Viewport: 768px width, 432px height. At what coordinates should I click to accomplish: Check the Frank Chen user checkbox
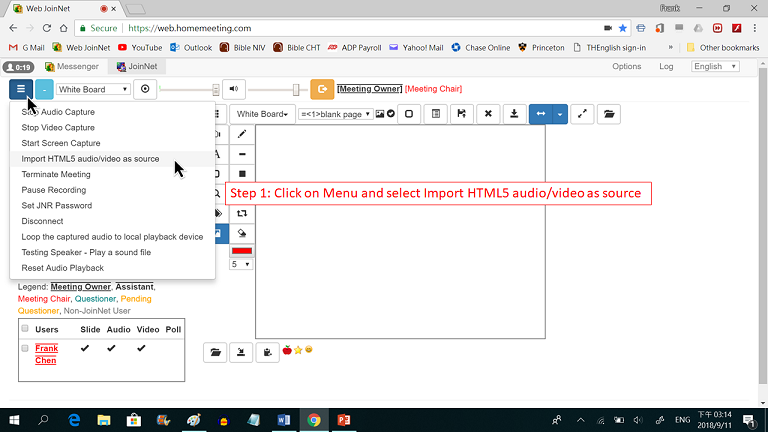point(24,348)
